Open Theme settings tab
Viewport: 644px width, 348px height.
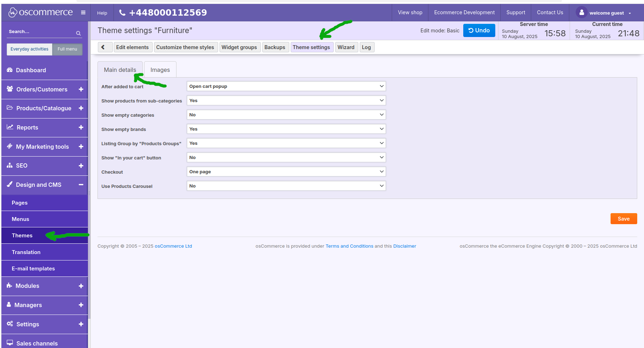(x=311, y=47)
